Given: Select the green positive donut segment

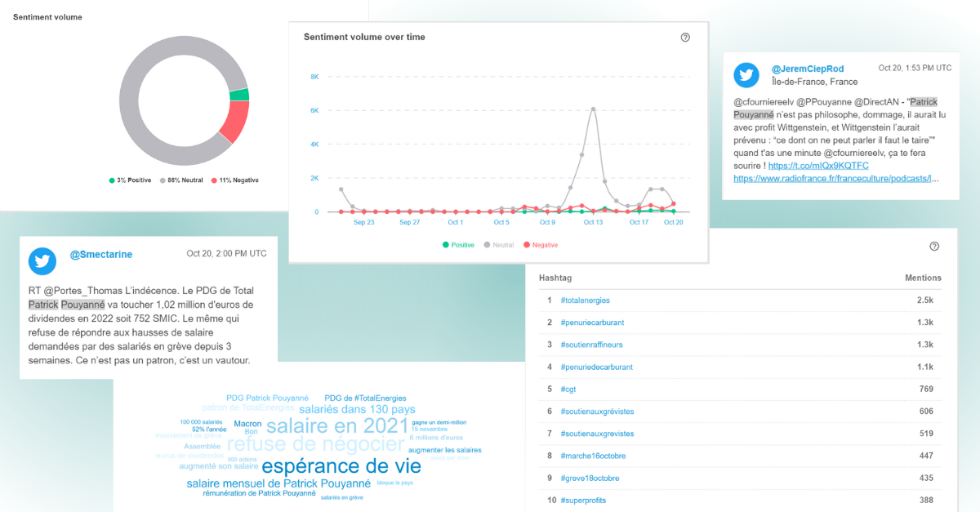Looking at the screenshot, I should [x=239, y=95].
